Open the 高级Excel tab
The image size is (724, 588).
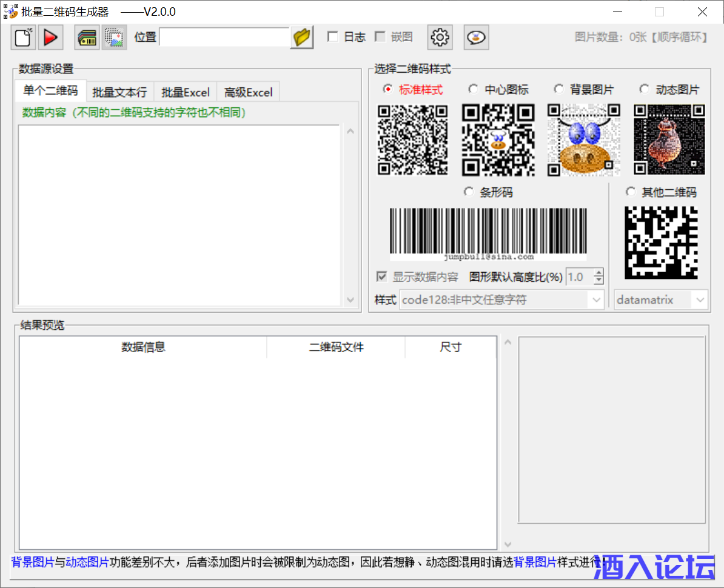248,92
